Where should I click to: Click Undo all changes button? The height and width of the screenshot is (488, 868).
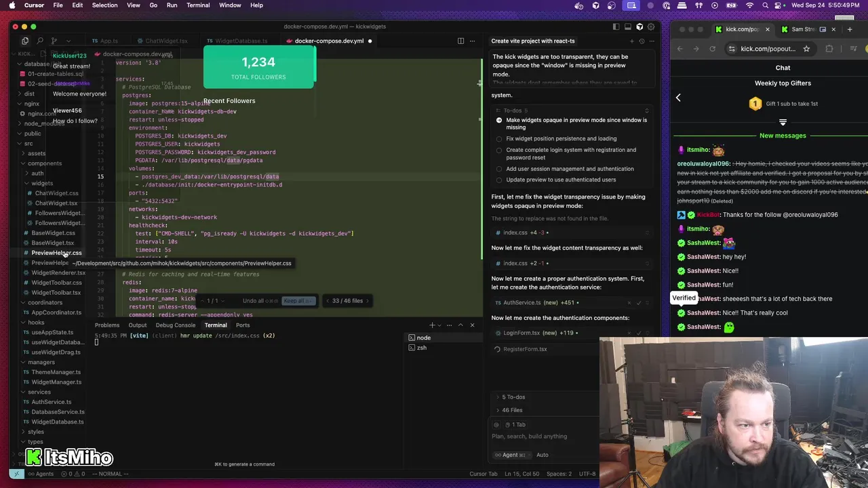point(260,301)
